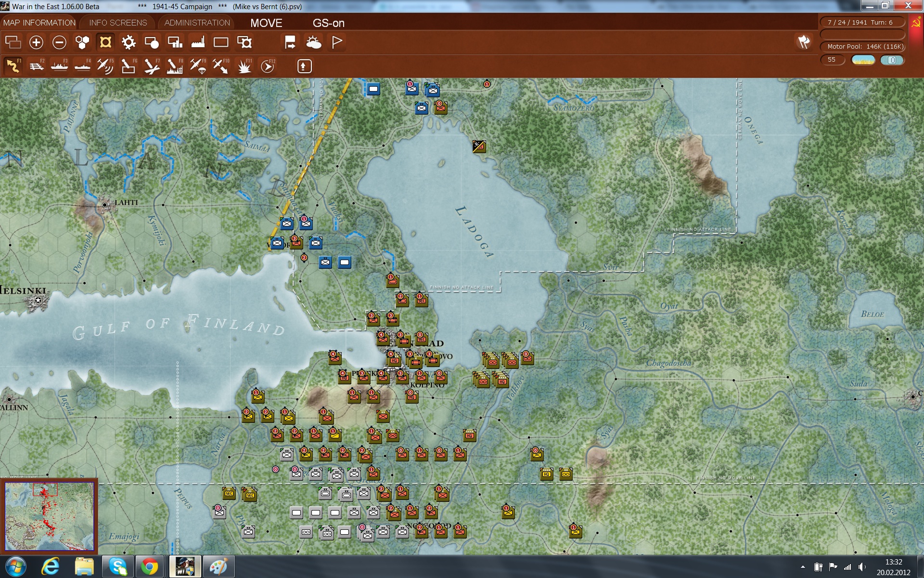Image resolution: width=924 pixels, height=578 pixels.
Task: Click the War in the East taskbar icon
Action: pyautogui.click(x=185, y=566)
